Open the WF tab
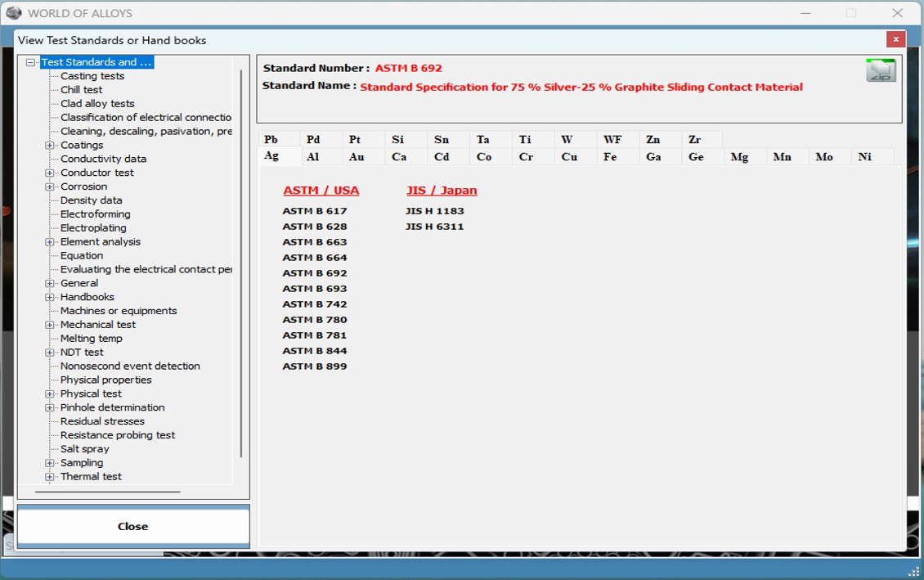 tap(617, 139)
